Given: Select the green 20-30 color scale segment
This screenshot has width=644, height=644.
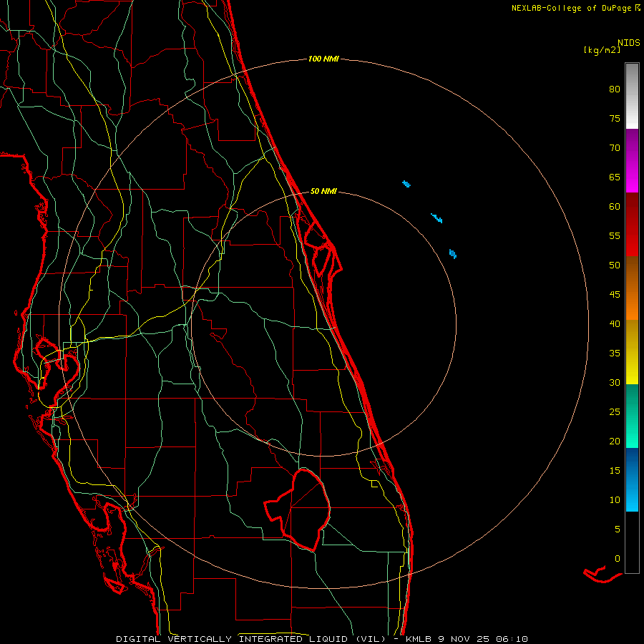Looking at the screenshot, I should coord(632,416).
